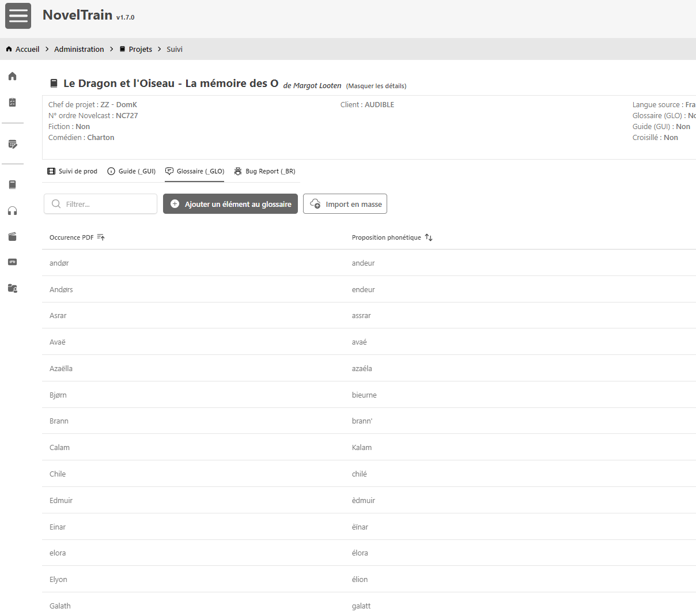The image size is (696, 616).
Task: Click the book icon in sidebar
Action: [x=13, y=184]
